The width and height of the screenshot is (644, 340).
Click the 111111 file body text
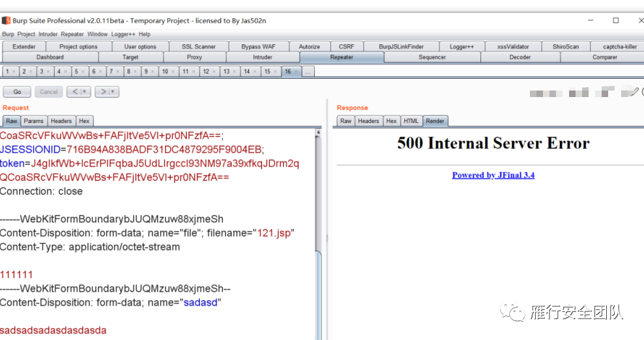coord(16,275)
